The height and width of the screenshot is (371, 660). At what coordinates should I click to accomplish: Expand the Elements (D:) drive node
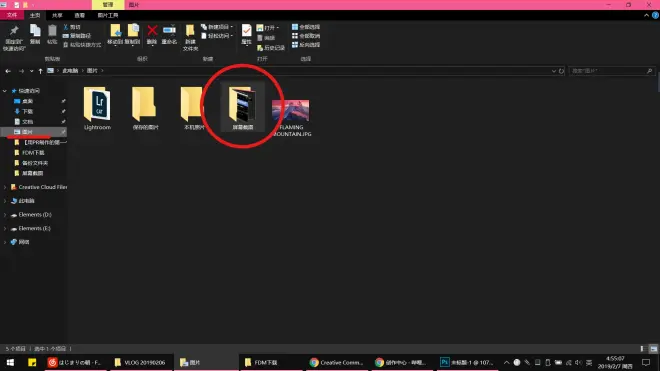click(x=5, y=215)
